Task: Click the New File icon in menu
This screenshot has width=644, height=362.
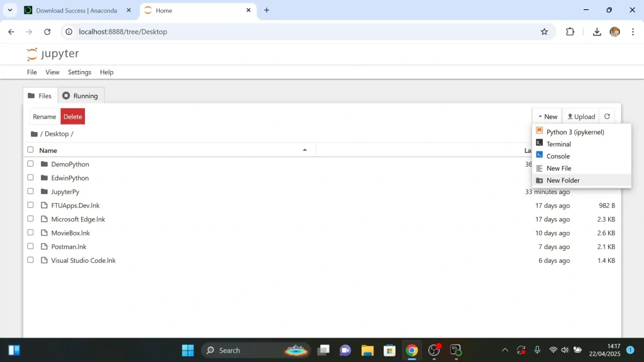Action: coord(539,168)
